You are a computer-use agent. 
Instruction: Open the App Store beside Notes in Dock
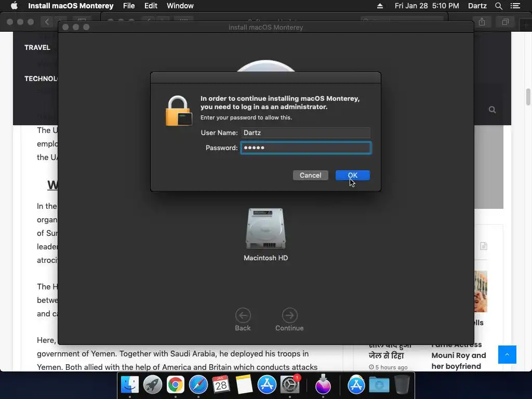(x=267, y=385)
